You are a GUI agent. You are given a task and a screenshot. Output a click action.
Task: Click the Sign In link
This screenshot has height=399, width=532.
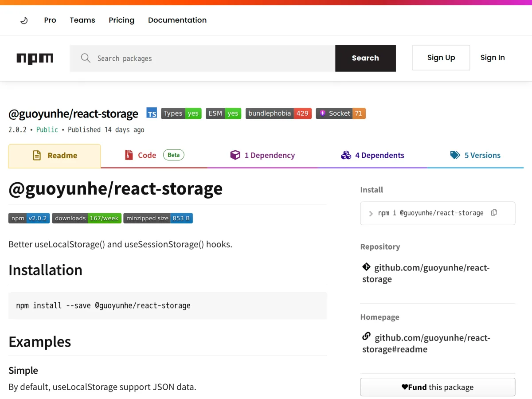pos(493,58)
